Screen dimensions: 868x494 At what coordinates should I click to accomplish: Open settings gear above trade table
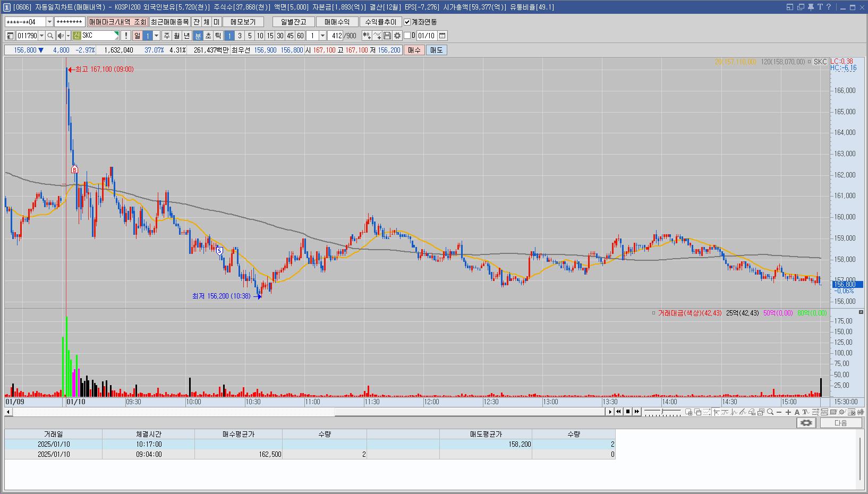click(806, 423)
